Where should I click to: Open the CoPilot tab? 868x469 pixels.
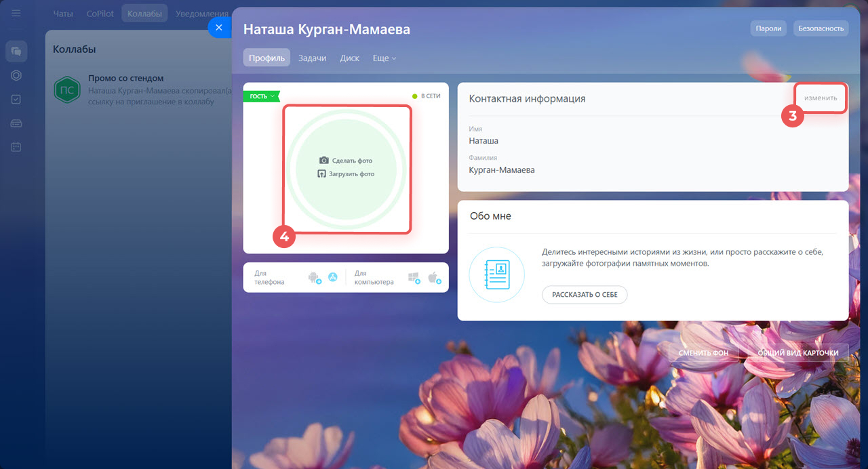pos(100,14)
